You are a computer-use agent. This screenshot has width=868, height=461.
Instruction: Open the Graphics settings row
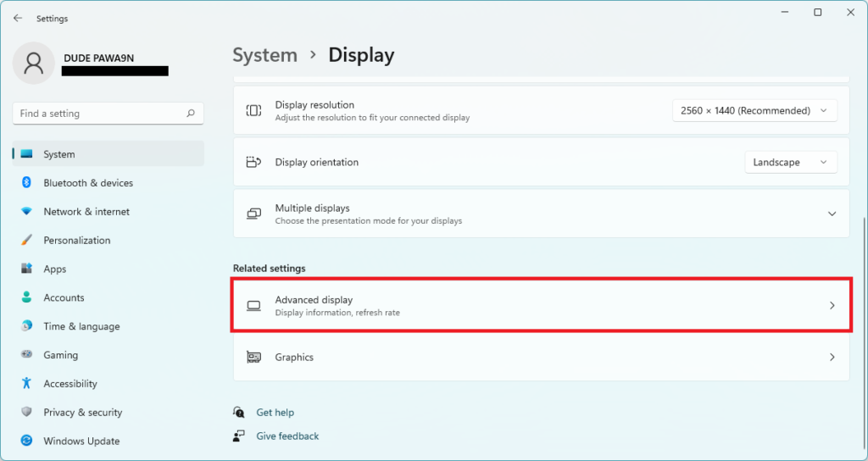pos(541,358)
